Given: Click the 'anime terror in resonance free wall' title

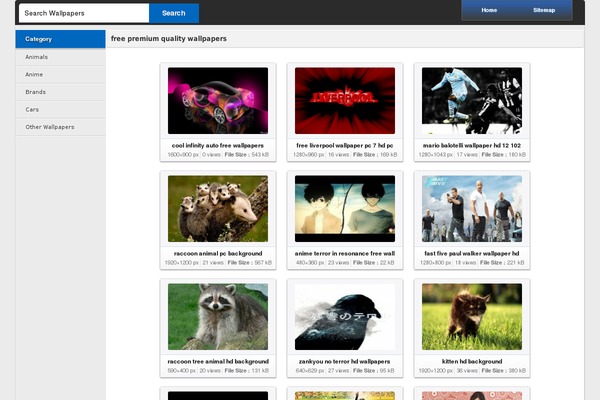Looking at the screenshot, I should [x=345, y=253].
